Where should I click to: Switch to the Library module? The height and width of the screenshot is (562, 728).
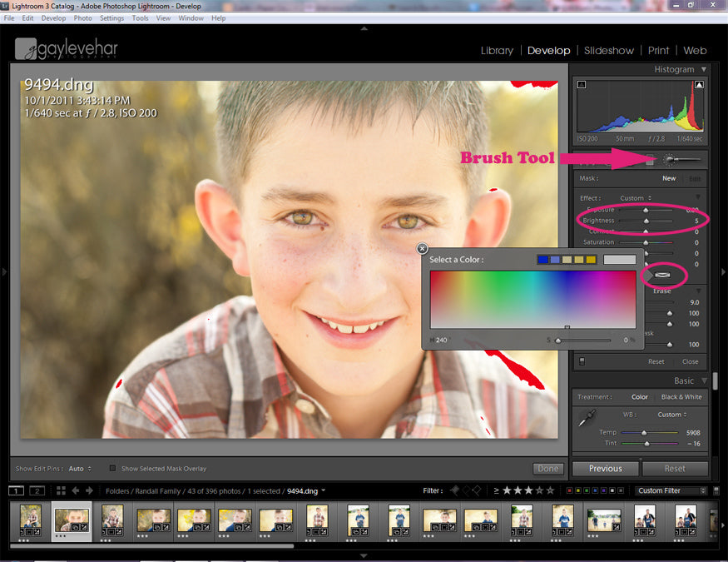point(497,51)
